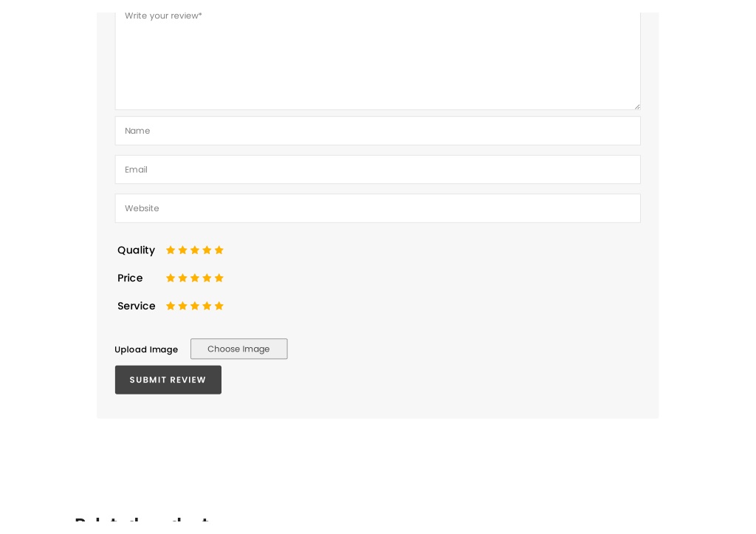Click the Choose Image button
The image size is (756, 534).
238,349
